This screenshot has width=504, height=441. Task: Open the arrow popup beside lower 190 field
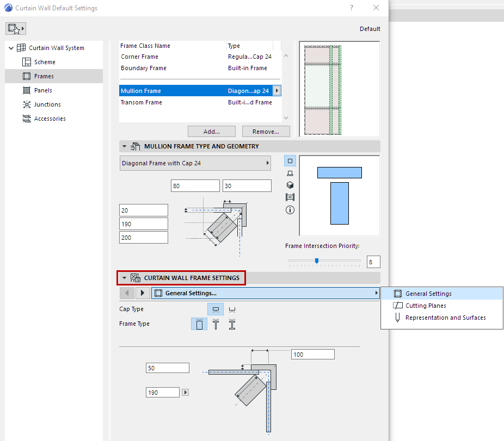[x=185, y=393]
